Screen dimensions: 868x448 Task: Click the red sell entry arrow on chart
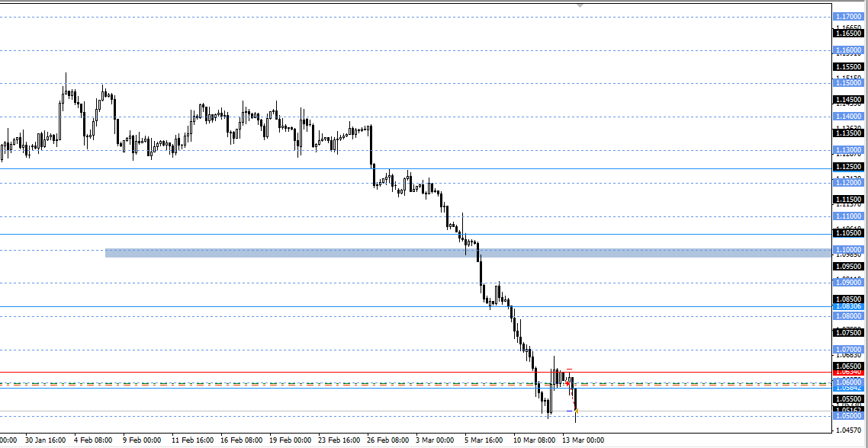point(567,382)
